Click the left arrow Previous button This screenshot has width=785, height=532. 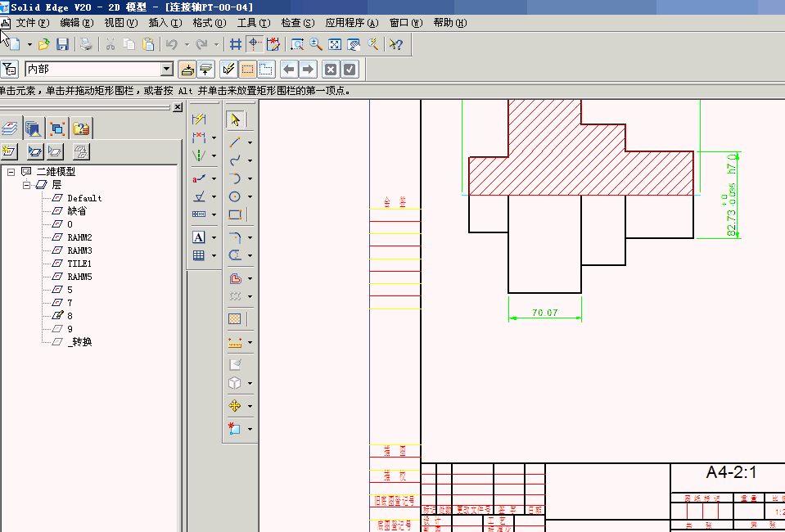(x=289, y=69)
